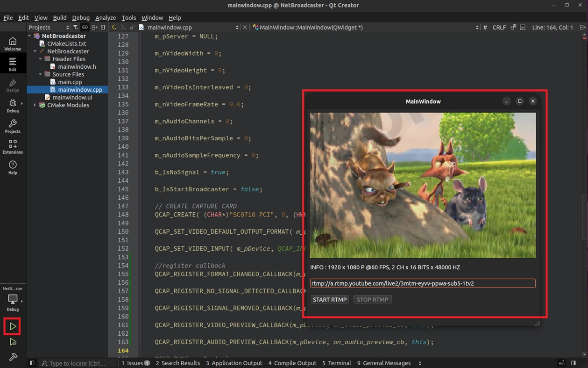Split the Projects side panel
588x368 pixels.
(x=94, y=28)
